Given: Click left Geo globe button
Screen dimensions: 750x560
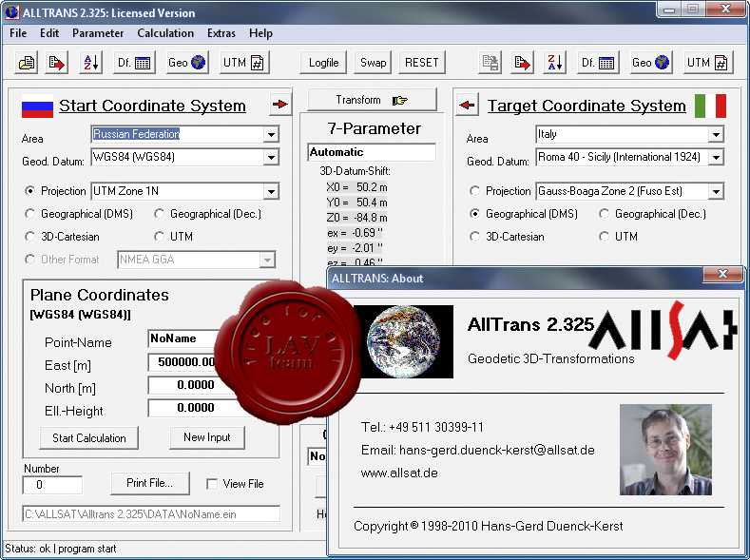Looking at the screenshot, I should click(186, 63).
